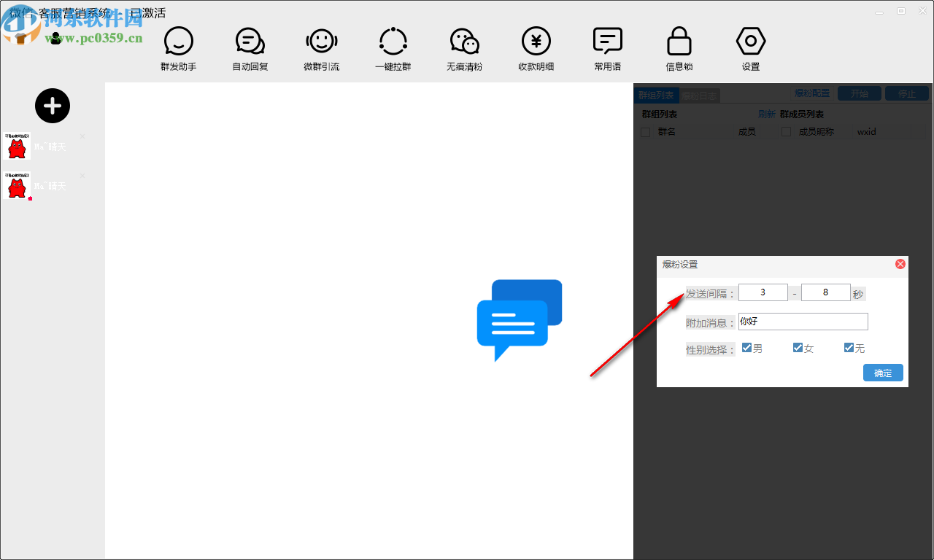Open 设置 settings hexagon icon
The height and width of the screenshot is (560, 934).
[x=750, y=42]
